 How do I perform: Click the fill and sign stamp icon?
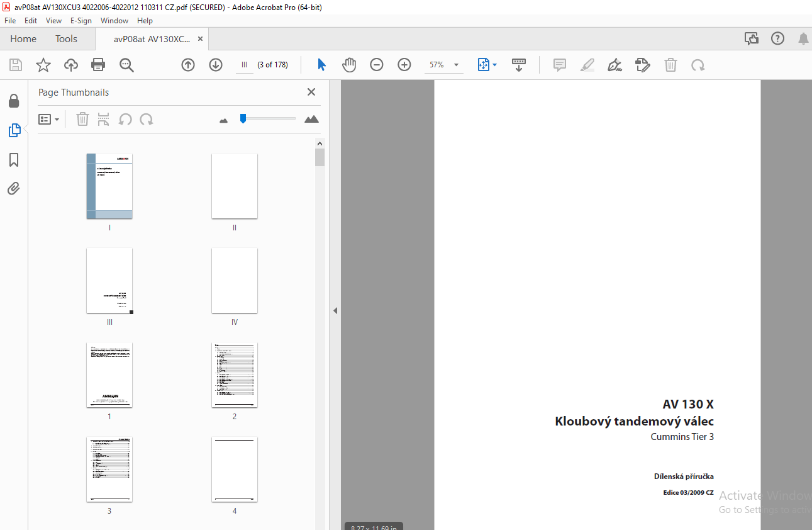[643, 65]
